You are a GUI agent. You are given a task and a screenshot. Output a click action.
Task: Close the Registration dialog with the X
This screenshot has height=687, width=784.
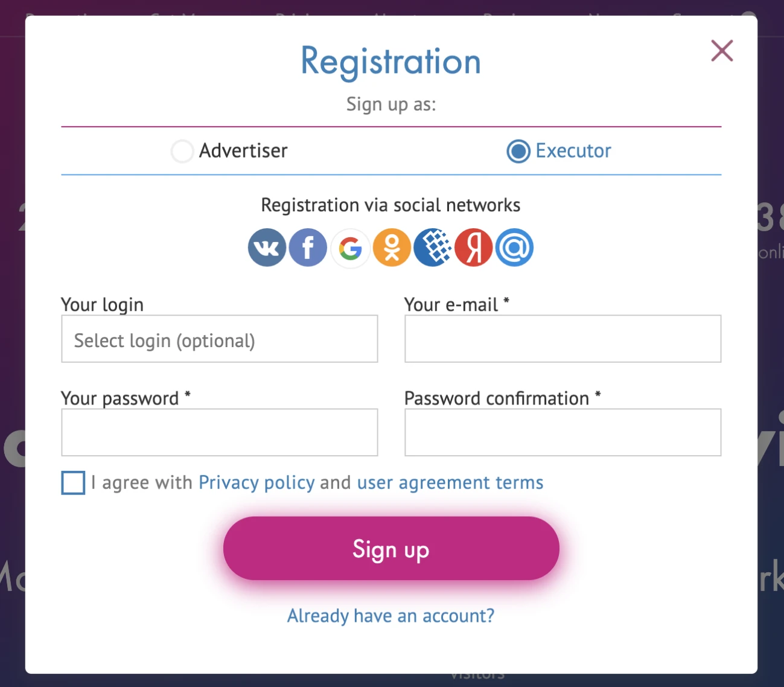tap(722, 51)
